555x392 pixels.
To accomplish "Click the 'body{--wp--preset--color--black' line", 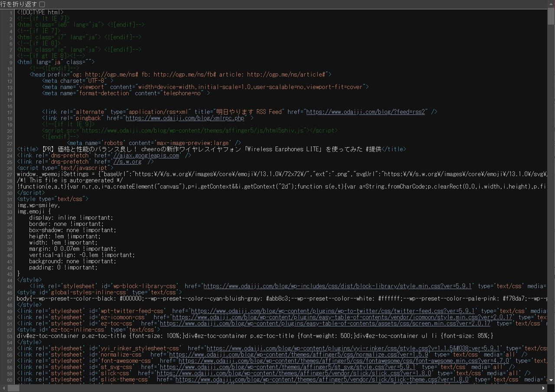I will coord(282,298).
